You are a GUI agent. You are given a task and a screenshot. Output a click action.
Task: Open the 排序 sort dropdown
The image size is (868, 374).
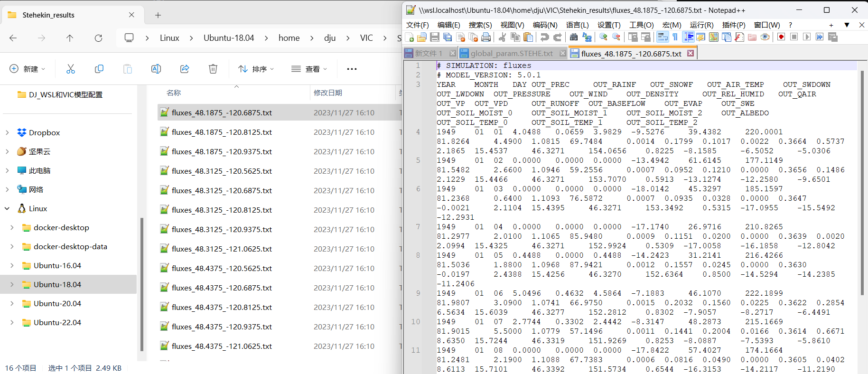point(256,69)
